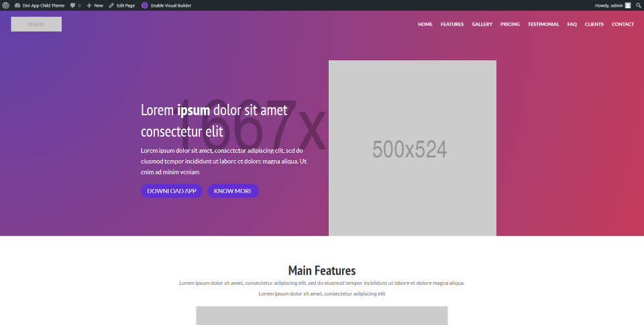Go to the FEATURES nav link

(452, 24)
